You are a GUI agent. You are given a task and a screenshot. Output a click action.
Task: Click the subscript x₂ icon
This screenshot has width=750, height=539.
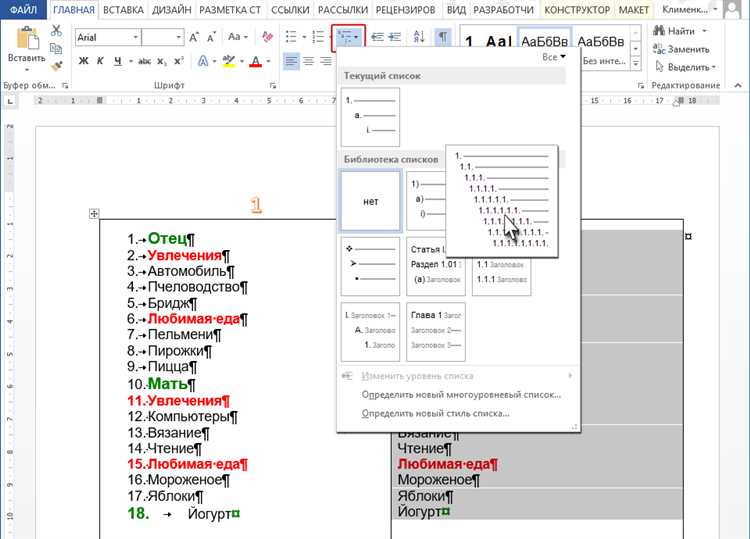162,61
